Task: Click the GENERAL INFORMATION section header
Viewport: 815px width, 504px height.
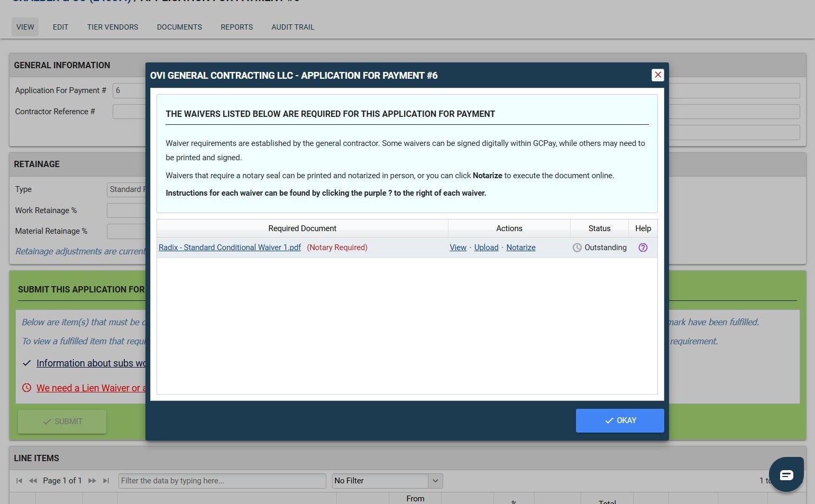Action: pyautogui.click(x=62, y=65)
